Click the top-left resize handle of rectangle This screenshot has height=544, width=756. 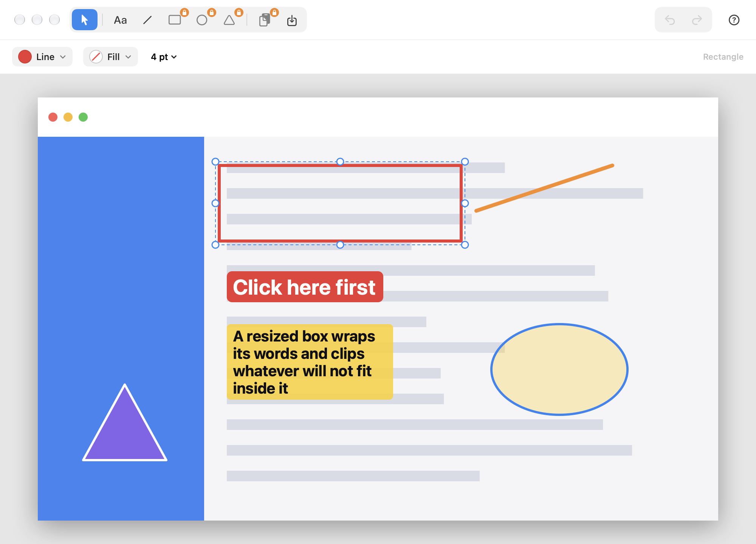(215, 162)
